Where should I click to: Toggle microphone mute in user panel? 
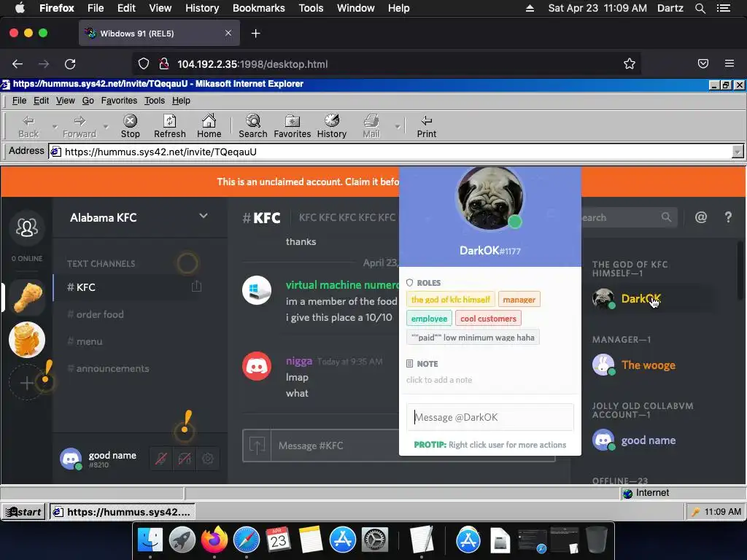(161, 459)
